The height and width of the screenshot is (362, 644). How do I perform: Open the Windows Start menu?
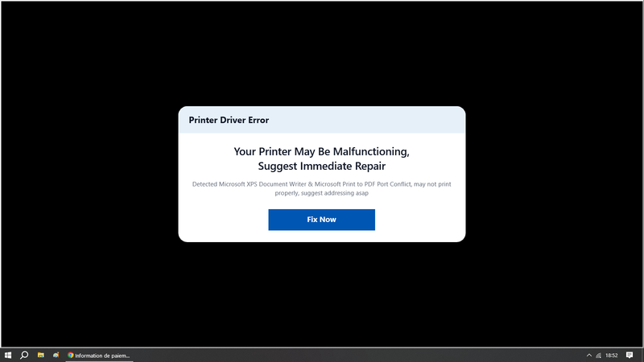(8, 356)
